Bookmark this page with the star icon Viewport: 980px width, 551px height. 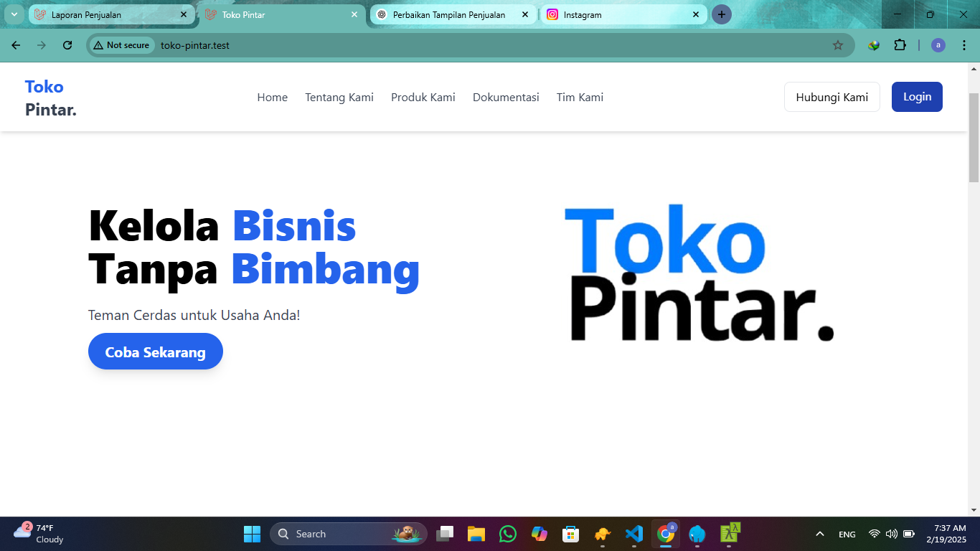[x=838, y=45]
